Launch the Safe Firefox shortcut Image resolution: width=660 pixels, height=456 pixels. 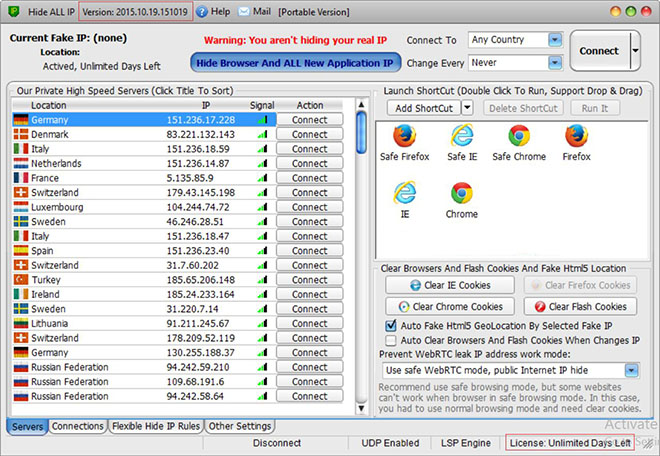[404, 142]
